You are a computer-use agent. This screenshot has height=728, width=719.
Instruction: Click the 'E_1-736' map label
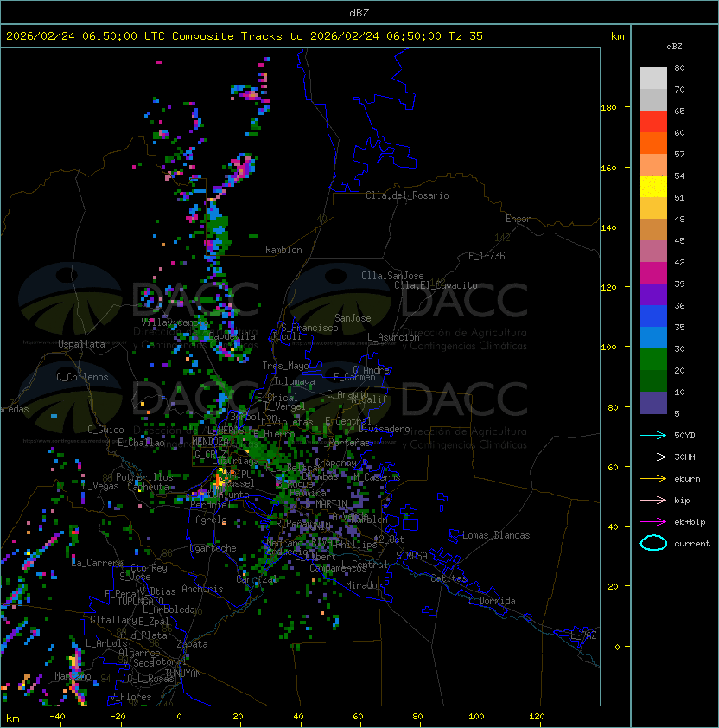coord(487,256)
